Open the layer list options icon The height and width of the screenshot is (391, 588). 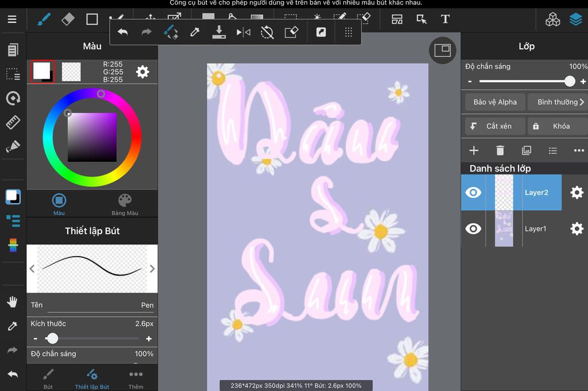tap(552, 150)
